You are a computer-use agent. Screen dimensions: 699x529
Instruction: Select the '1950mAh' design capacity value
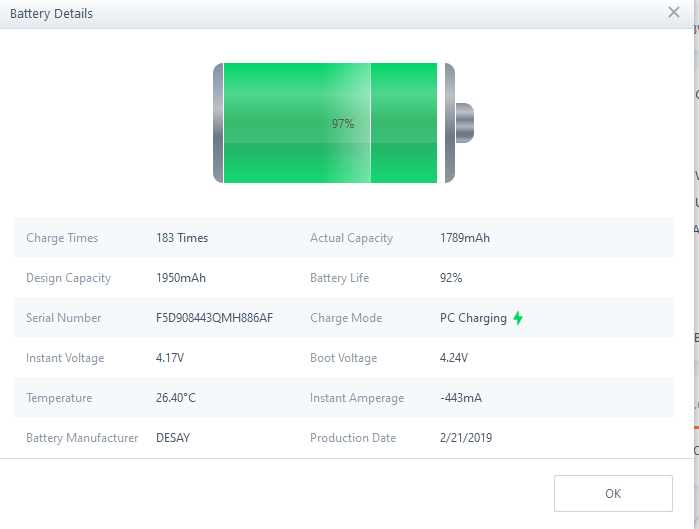pos(181,278)
